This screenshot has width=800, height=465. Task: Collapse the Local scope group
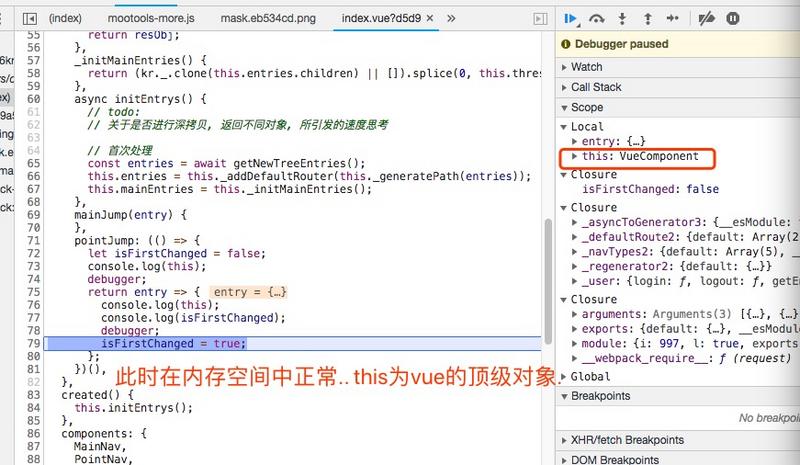(564, 127)
